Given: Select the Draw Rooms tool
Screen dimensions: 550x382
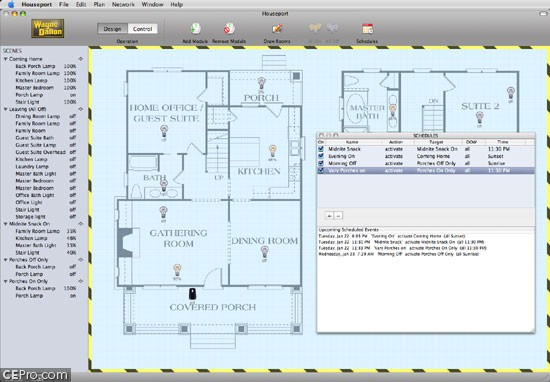Looking at the screenshot, I should [x=277, y=29].
